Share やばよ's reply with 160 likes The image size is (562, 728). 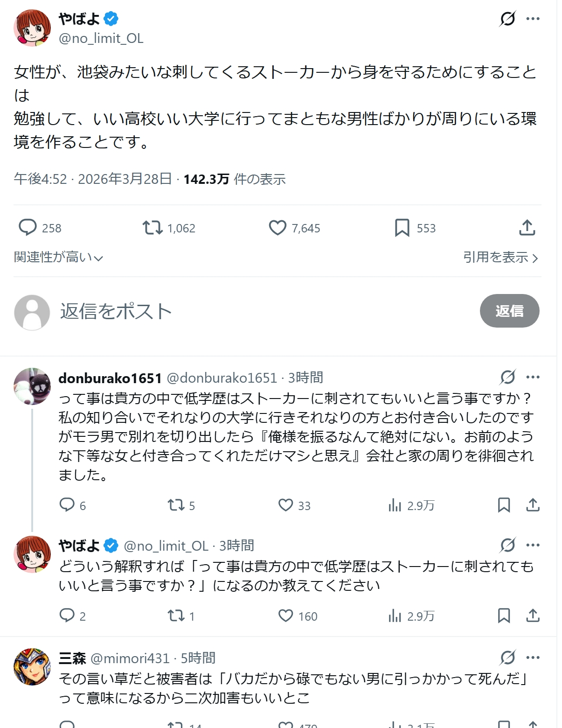(533, 616)
